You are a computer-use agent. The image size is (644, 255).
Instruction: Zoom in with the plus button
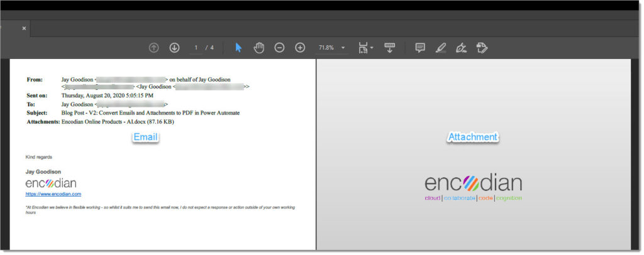pyautogui.click(x=300, y=48)
